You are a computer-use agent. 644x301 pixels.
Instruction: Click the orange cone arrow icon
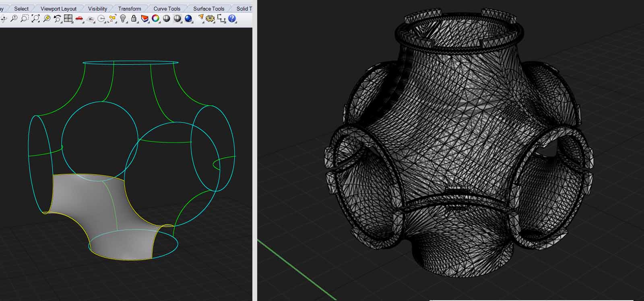point(201,18)
